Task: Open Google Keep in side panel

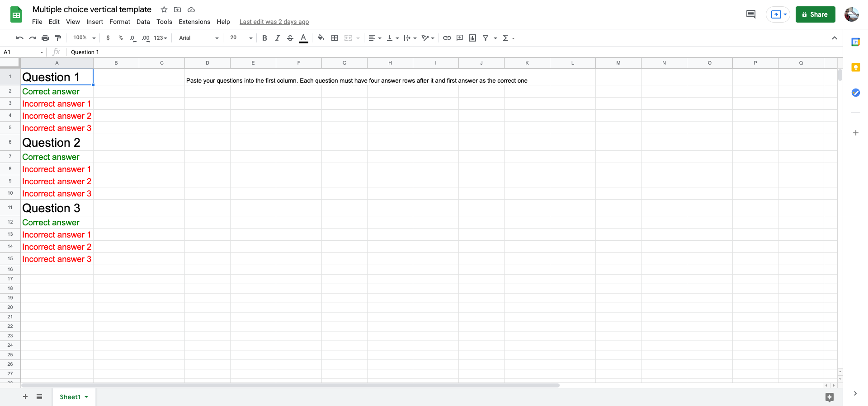Action: [x=855, y=67]
